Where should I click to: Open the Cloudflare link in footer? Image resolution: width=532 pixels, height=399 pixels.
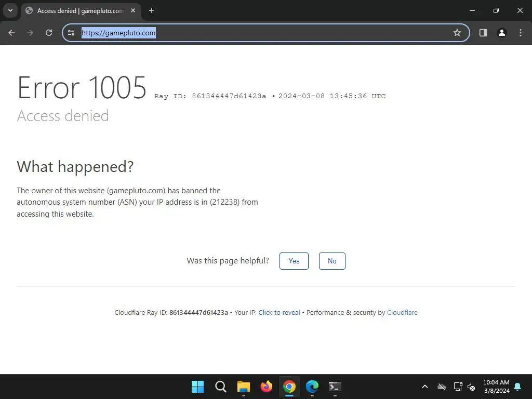402,312
